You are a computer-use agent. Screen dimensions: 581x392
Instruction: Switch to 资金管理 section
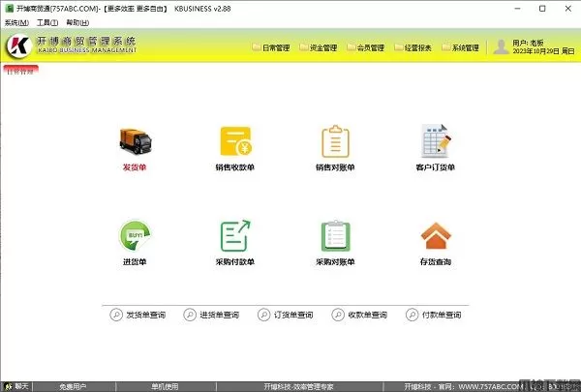point(323,47)
